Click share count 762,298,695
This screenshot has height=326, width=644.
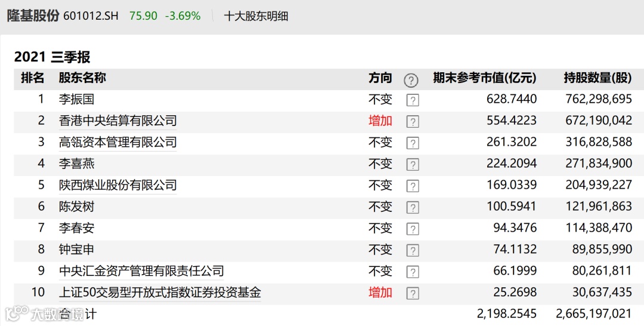599,99
